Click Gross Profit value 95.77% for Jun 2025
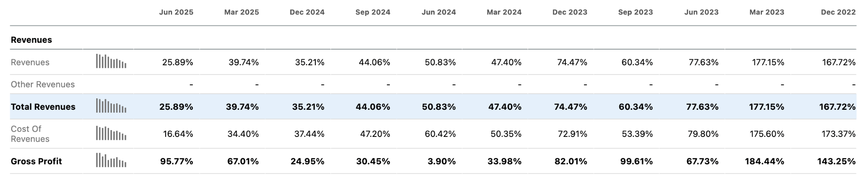 (177, 162)
